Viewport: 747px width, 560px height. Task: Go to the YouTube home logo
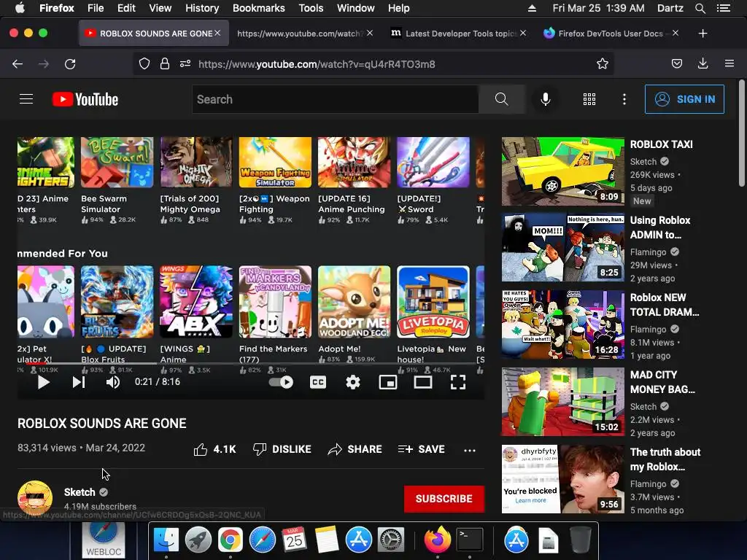85,99
